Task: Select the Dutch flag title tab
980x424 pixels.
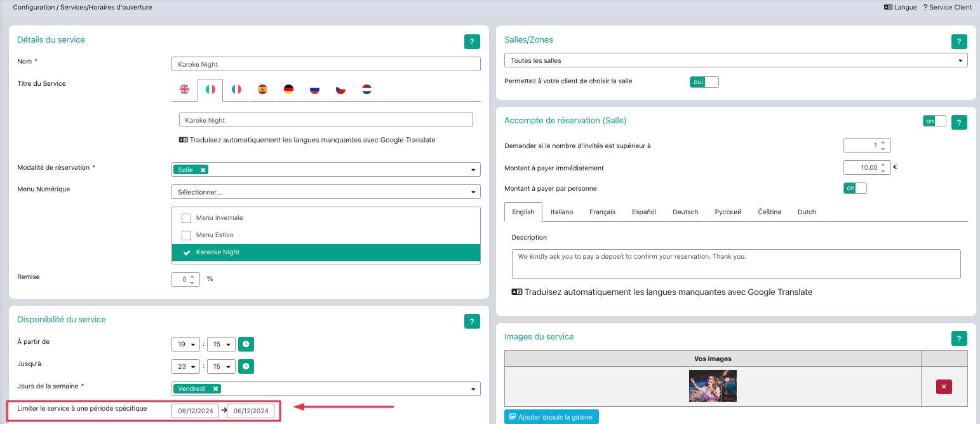Action: coord(366,90)
